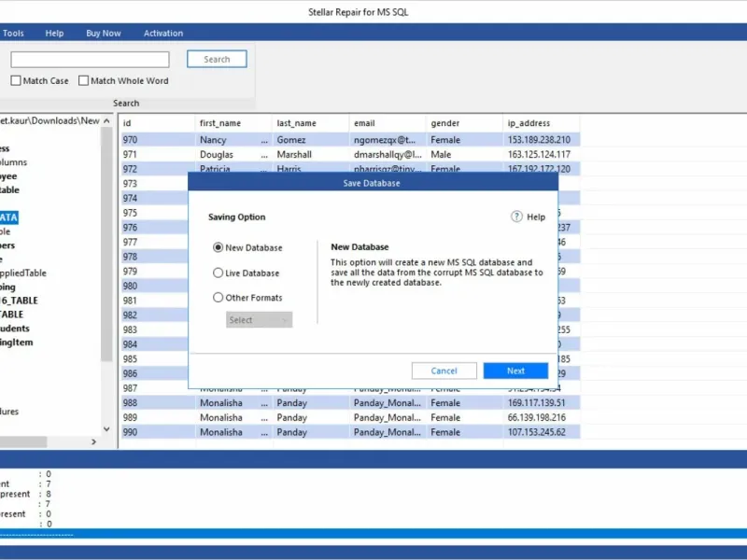Viewport: 747px width, 560px height.
Task: Select row id 980
Action: [154, 286]
